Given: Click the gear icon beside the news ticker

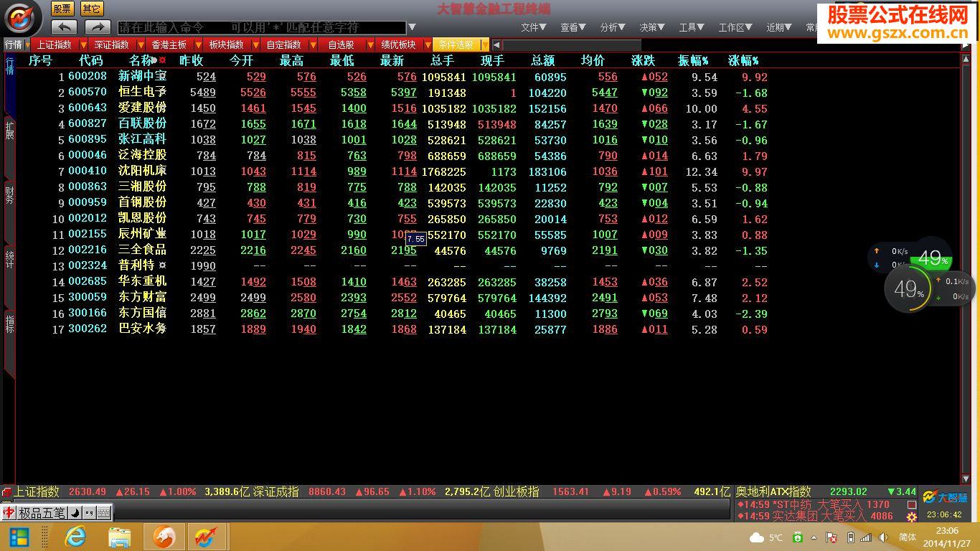Looking at the screenshot, I should pyautogui.click(x=912, y=517).
